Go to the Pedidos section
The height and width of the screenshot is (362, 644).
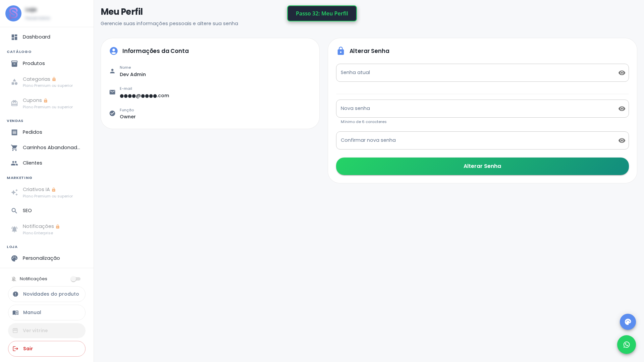(47, 132)
